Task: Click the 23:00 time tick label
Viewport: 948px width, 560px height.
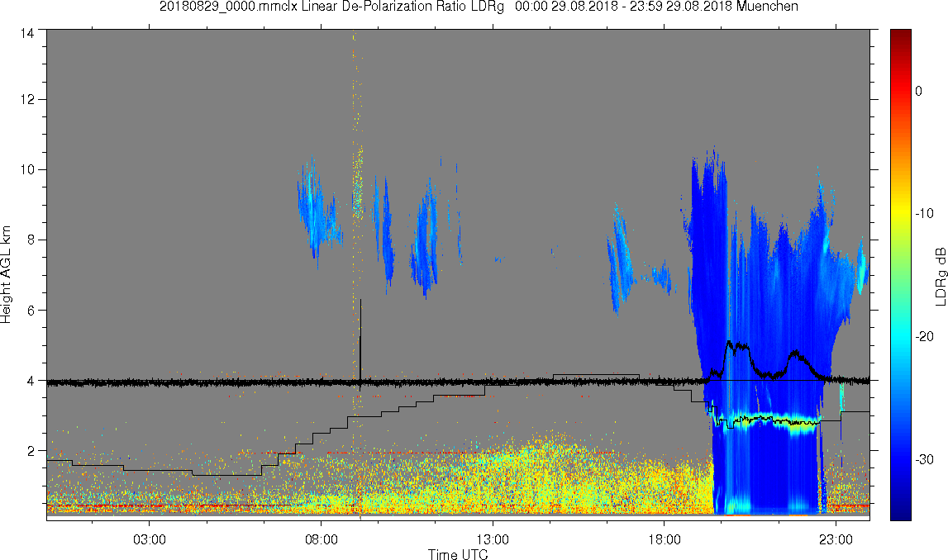Action: (x=836, y=539)
